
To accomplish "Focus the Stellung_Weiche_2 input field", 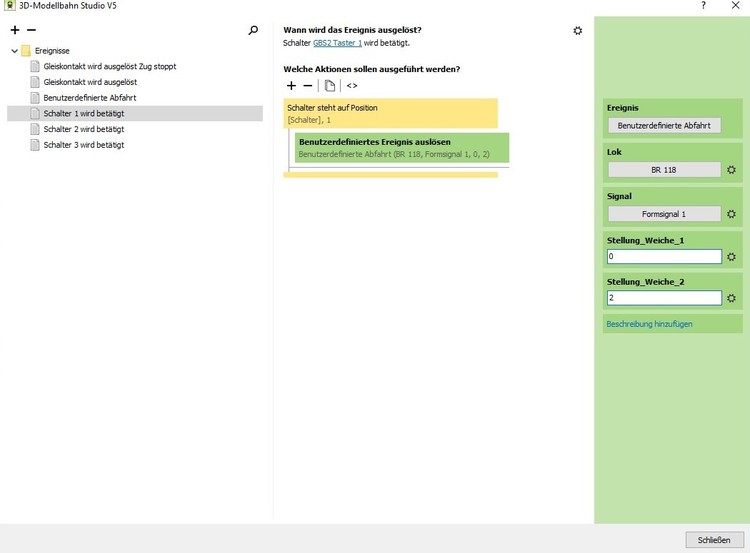I will [x=664, y=298].
